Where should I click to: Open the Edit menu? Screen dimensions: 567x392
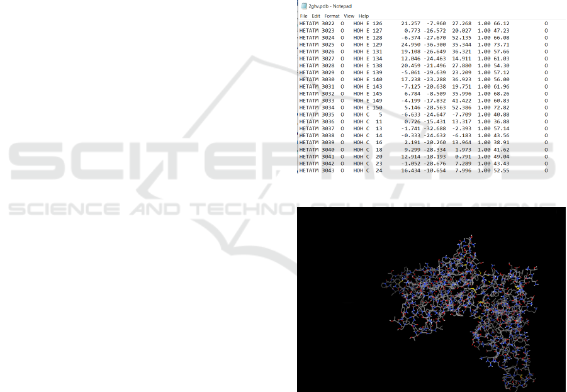316,16
